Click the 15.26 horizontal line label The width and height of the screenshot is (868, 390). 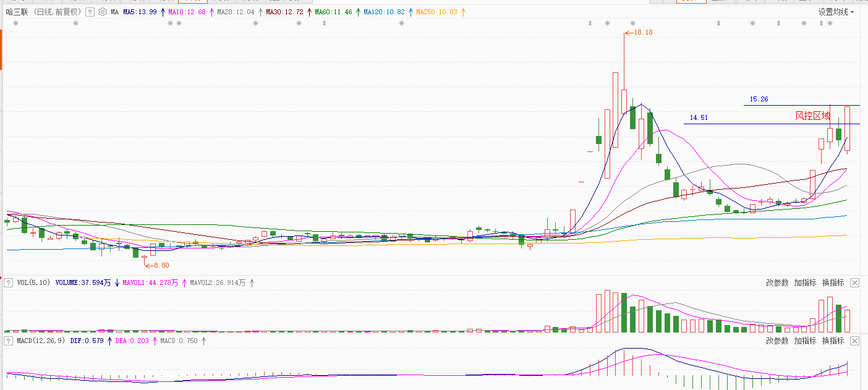759,99
